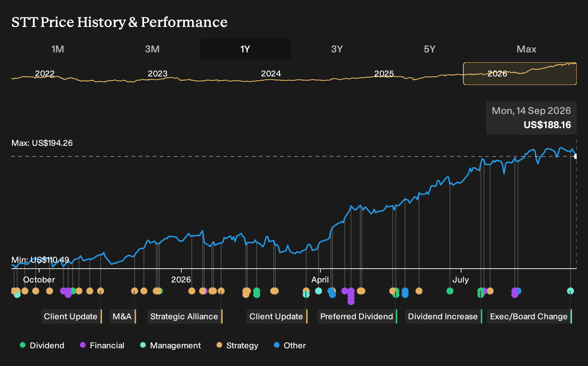Open the Exec/Board Change event label
This screenshot has height=366, width=588.
point(530,316)
